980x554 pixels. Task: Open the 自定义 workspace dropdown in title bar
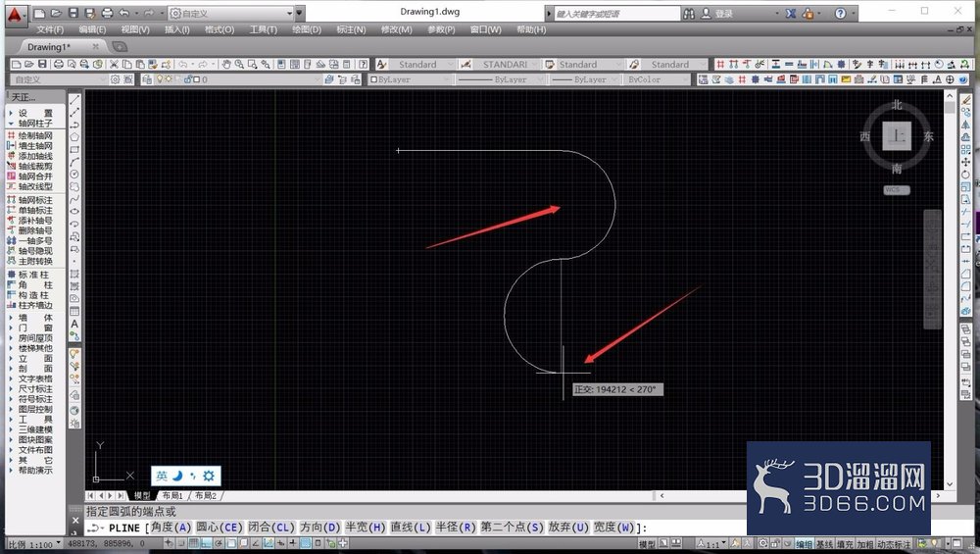231,13
